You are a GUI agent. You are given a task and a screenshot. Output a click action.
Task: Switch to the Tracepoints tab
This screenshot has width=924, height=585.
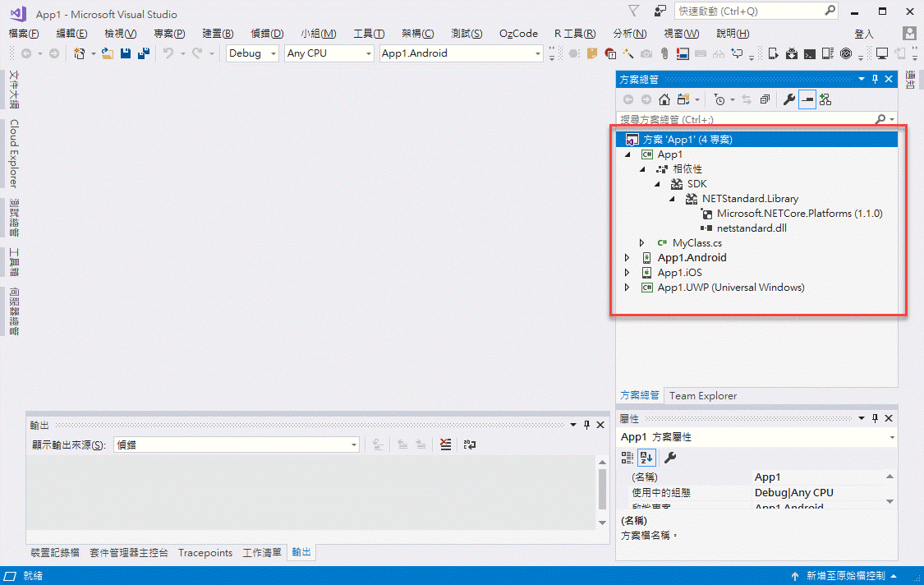(205, 553)
